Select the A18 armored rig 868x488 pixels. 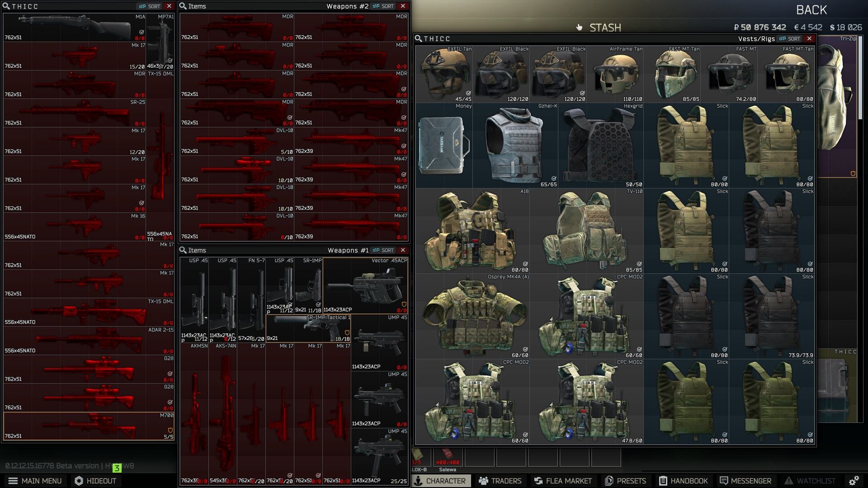click(x=472, y=231)
